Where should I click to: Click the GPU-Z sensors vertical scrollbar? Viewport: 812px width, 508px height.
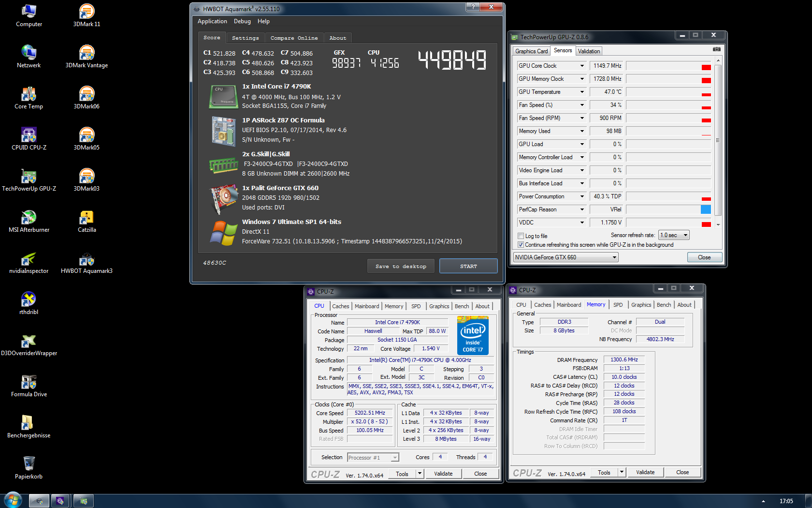pos(718,140)
